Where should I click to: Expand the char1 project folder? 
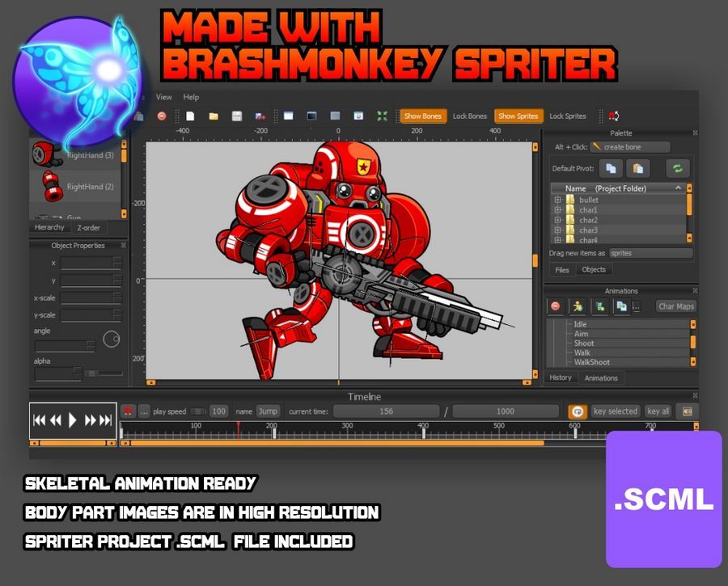click(x=557, y=210)
